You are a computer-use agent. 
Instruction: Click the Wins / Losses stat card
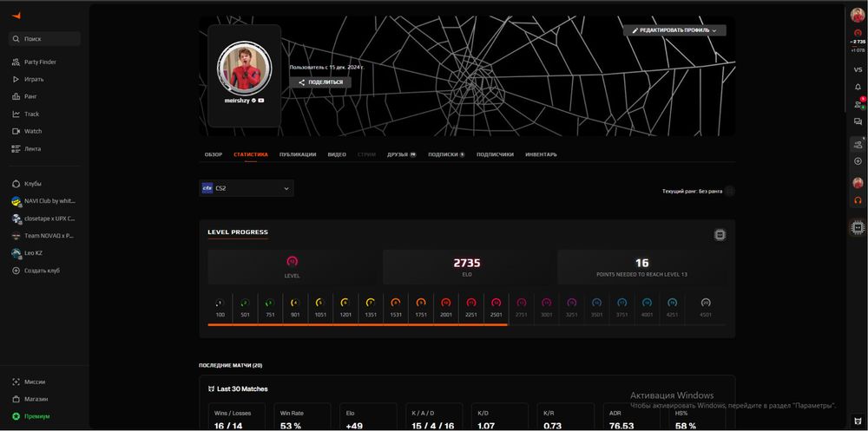(x=236, y=418)
